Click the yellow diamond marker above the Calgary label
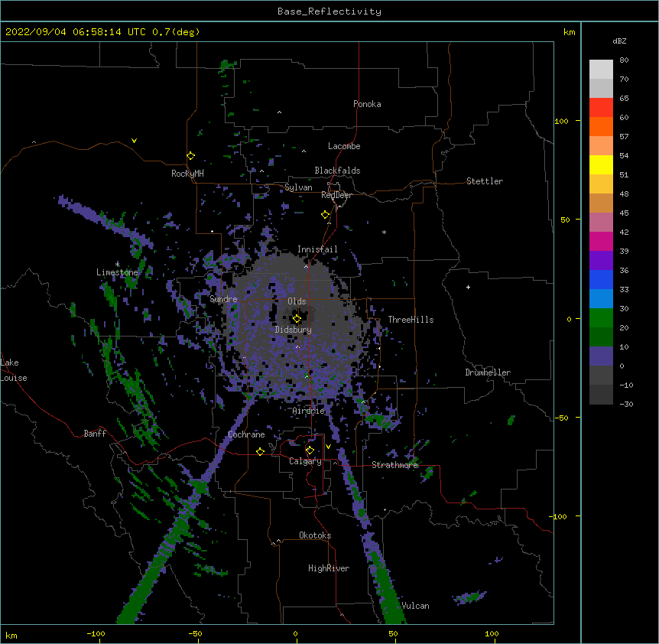This screenshot has width=659, height=644. tap(310, 450)
